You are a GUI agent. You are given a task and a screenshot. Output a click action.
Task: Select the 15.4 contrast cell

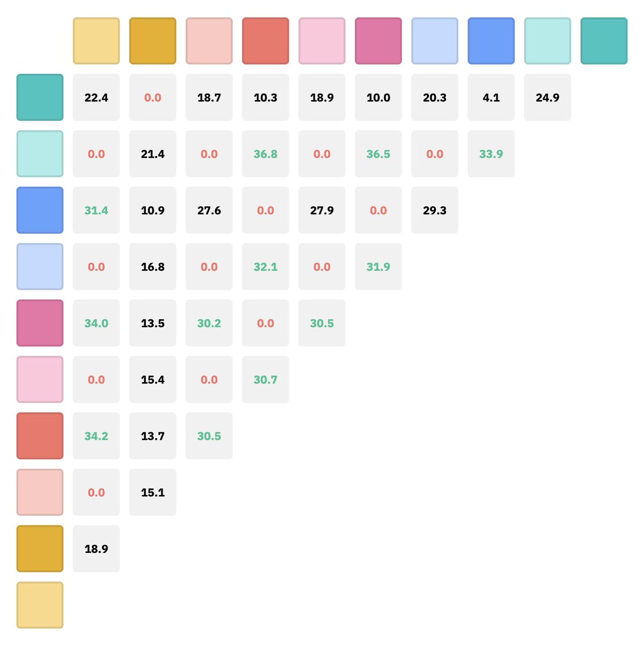point(153,380)
